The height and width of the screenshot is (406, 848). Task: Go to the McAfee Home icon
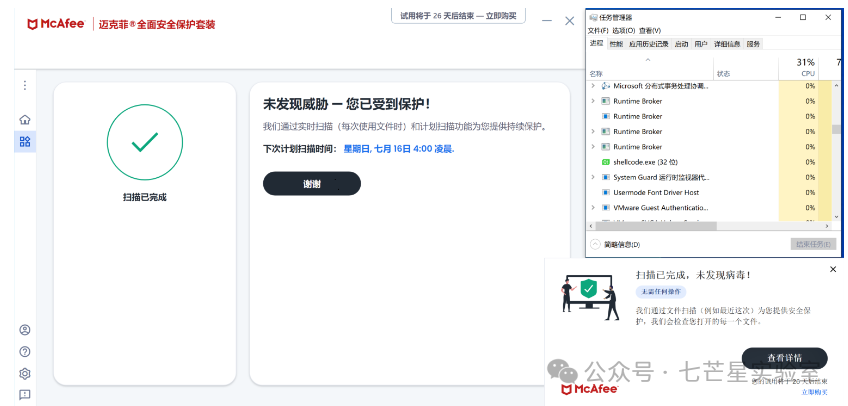pyautogui.click(x=25, y=119)
